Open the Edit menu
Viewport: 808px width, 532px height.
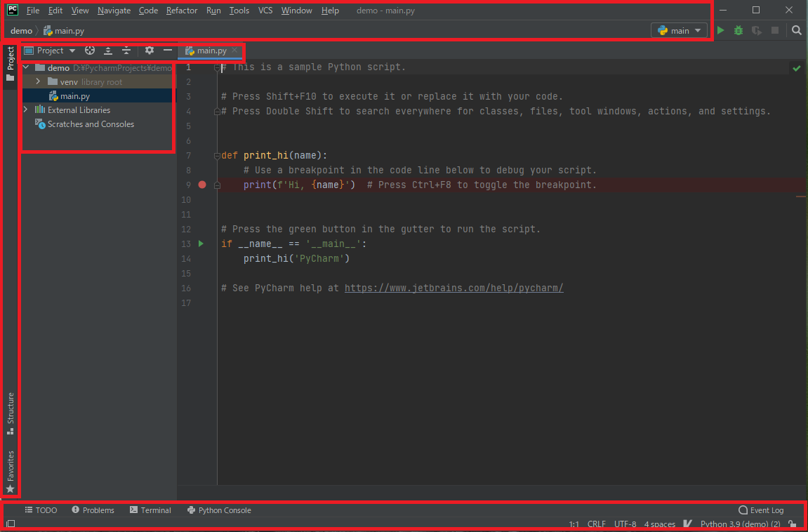coord(55,11)
